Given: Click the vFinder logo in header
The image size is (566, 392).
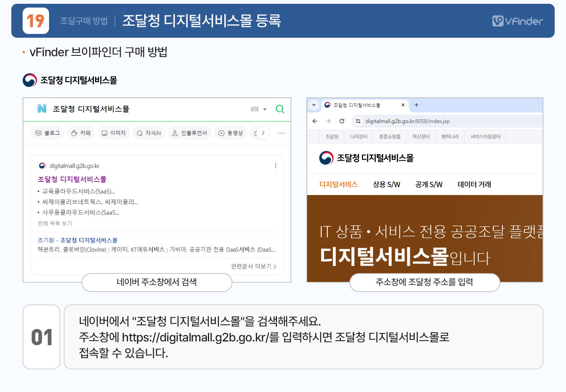Looking at the screenshot, I should [517, 21].
